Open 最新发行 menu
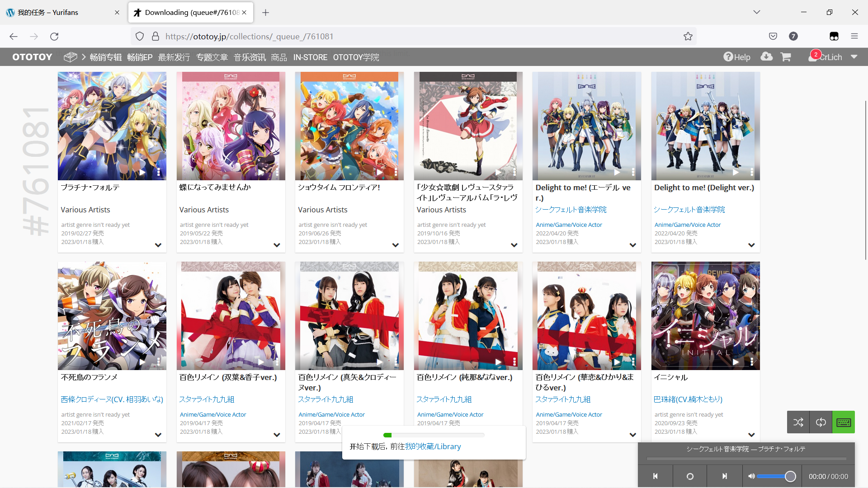 (x=174, y=57)
